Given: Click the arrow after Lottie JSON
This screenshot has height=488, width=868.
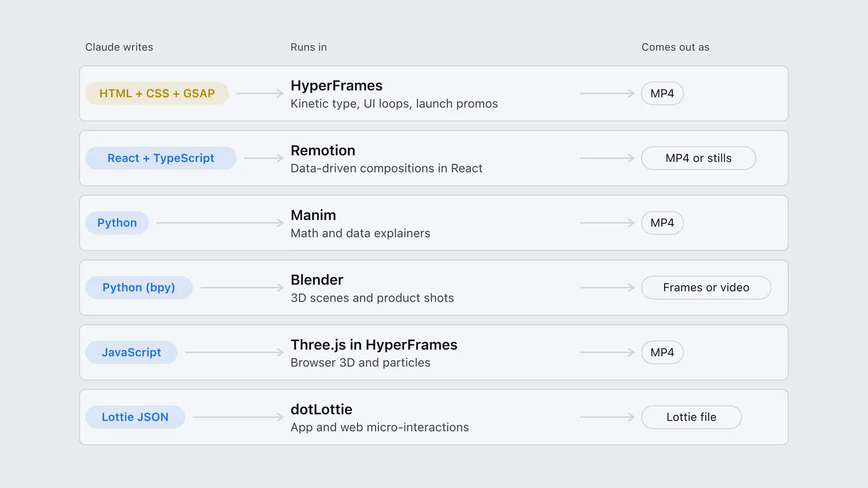Looking at the screenshot, I should tap(238, 417).
